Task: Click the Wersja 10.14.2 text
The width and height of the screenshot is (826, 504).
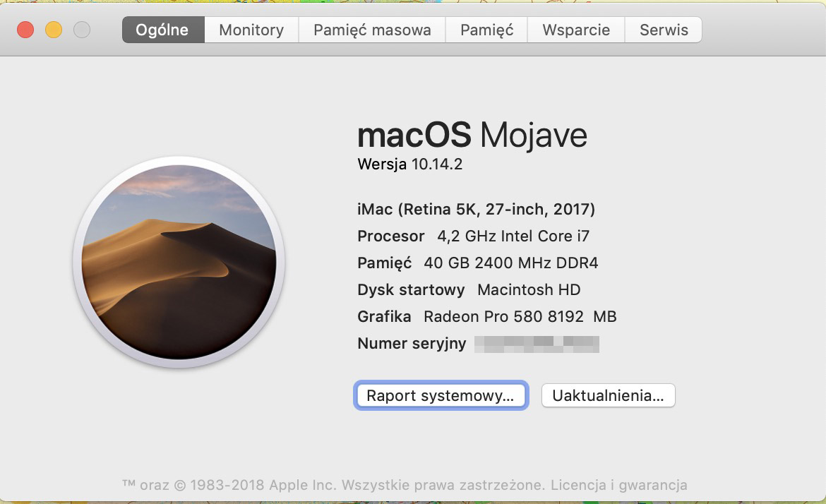Action: click(x=410, y=164)
